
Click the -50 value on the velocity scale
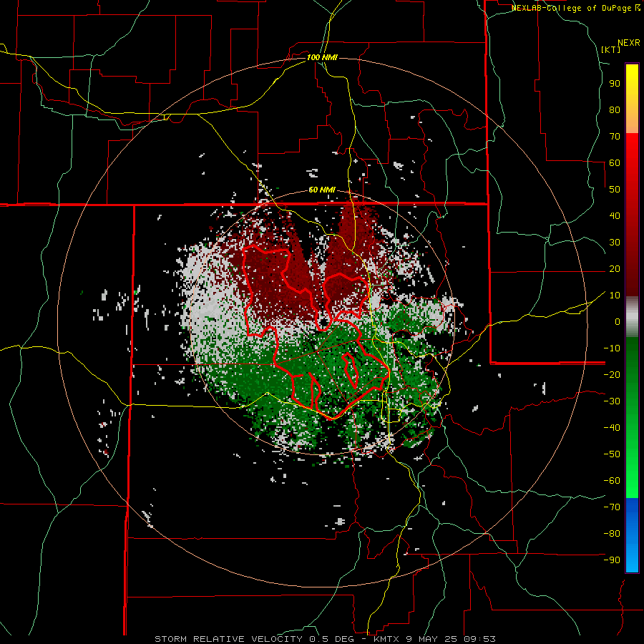[612, 454]
